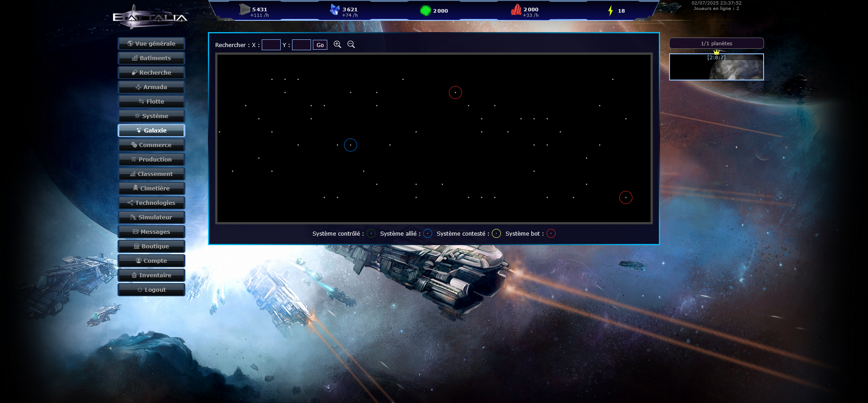Click the Système bot legend circle
Screen dimensions: 868x403
tap(551, 233)
